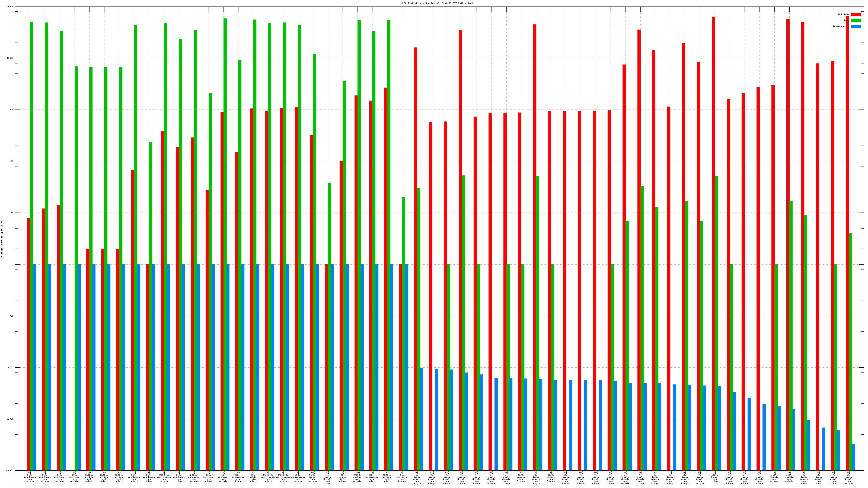
Task: Click the 100000 y-axis tick label
Action: click(10, 7)
